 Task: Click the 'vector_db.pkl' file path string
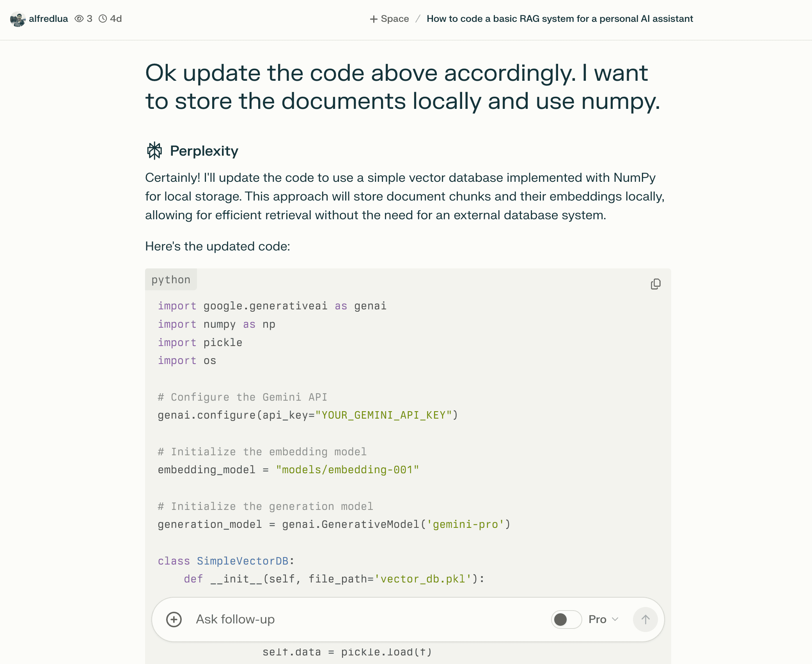[x=423, y=579]
